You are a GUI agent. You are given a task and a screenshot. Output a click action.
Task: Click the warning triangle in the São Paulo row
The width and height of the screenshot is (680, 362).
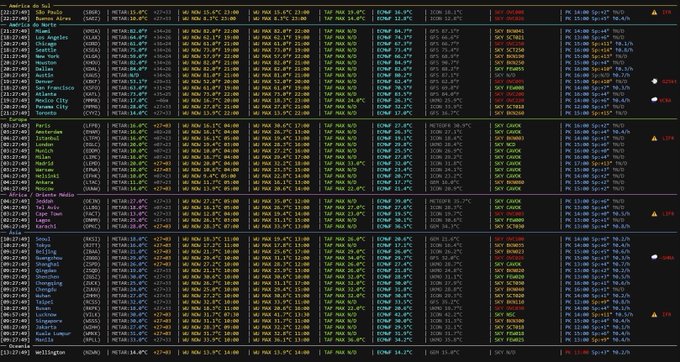click(654, 12)
